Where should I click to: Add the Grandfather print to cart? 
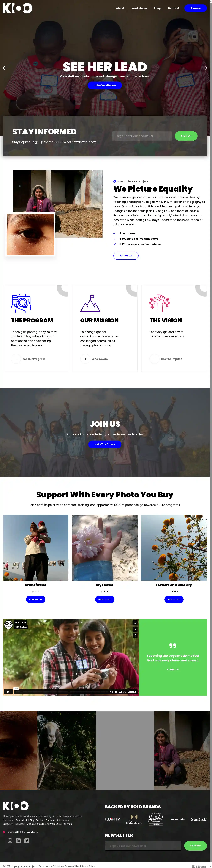(35, 599)
